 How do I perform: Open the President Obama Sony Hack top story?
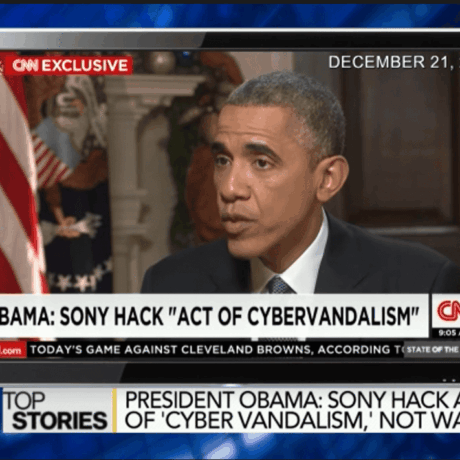[x=292, y=410]
